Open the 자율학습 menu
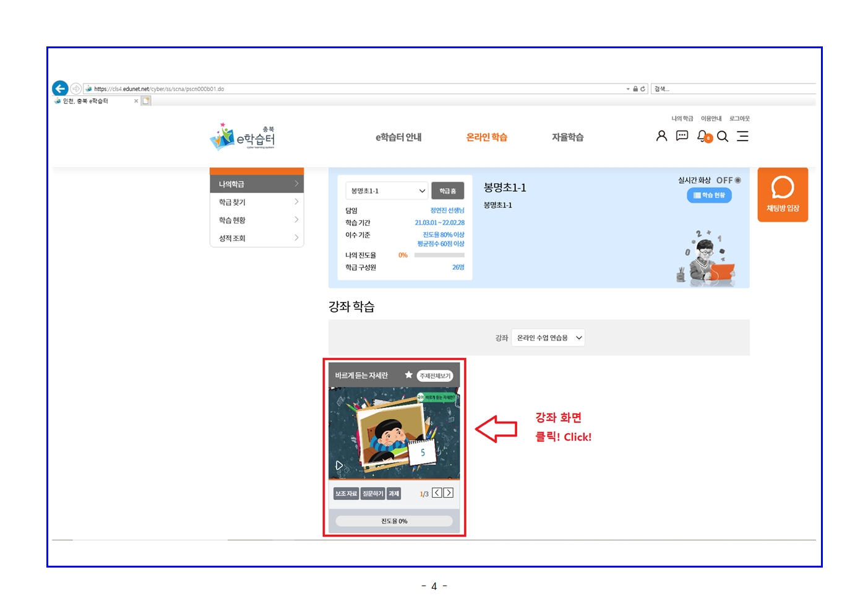The width and height of the screenshot is (868, 614). (568, 137)
